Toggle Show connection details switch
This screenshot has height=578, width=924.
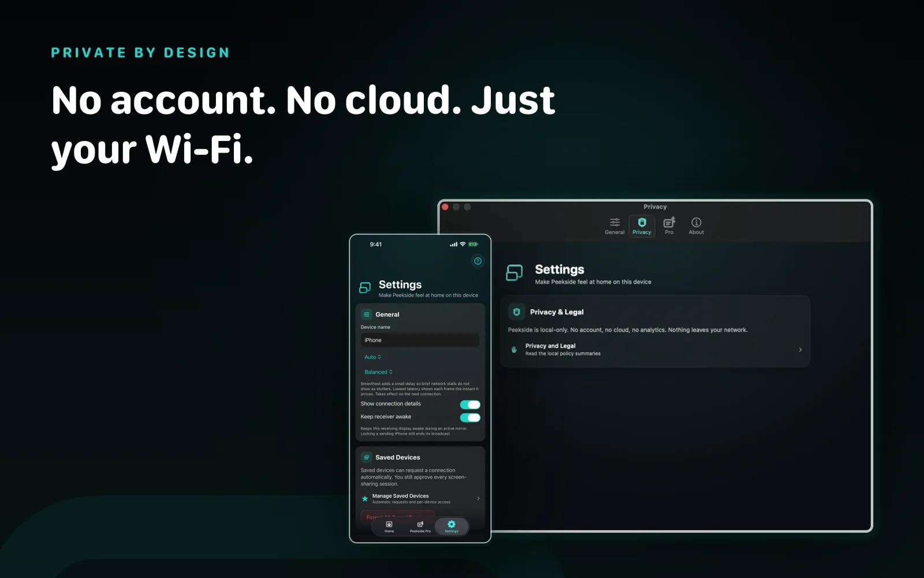[x=470, y=405]
